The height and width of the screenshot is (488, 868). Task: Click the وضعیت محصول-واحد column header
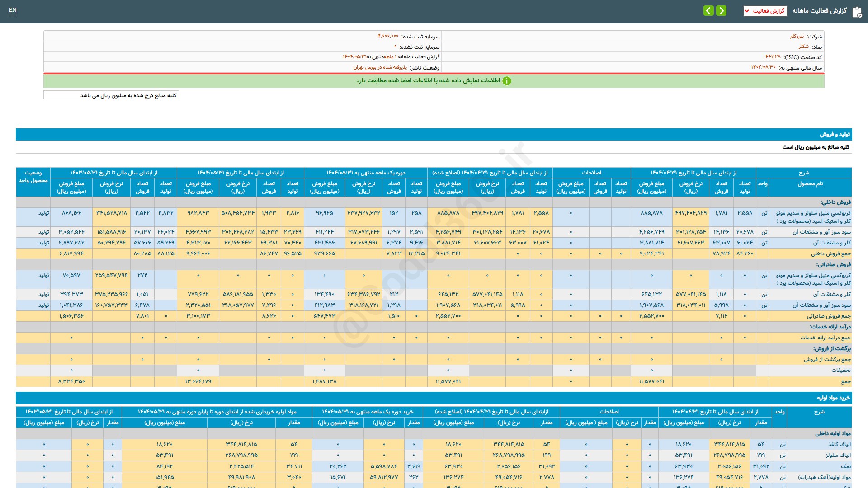33,177
